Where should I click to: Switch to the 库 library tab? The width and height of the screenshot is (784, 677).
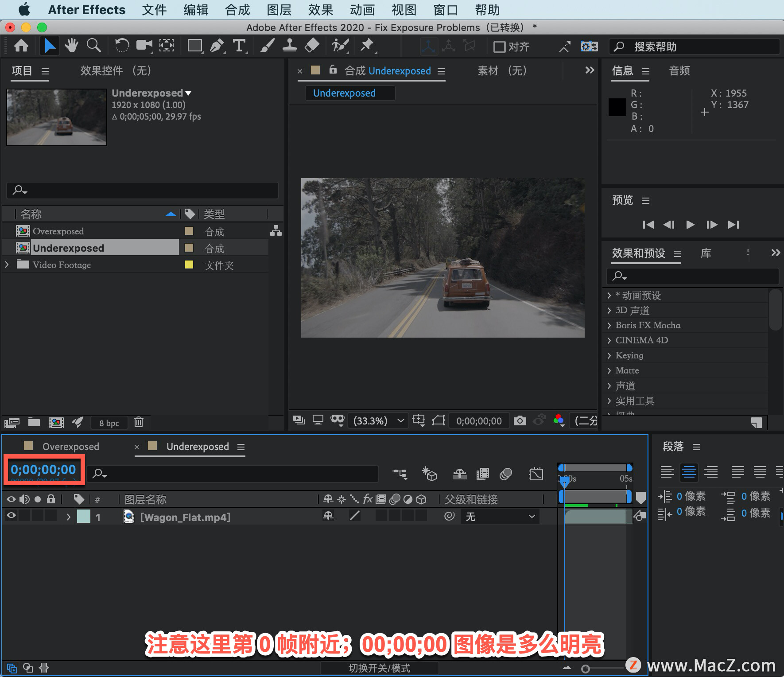(706, 253)
